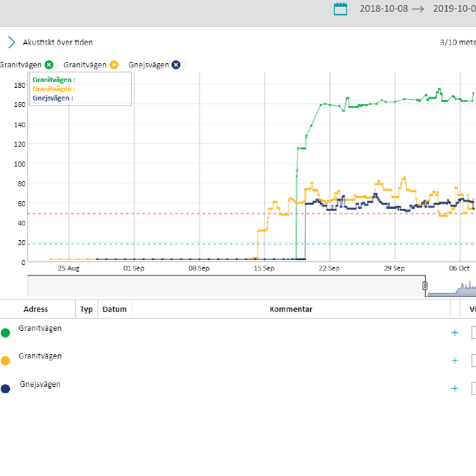Sort by the Kommentar column header
Image resolution: width=476 pixels, height=476 pixels.
[290, 309]
